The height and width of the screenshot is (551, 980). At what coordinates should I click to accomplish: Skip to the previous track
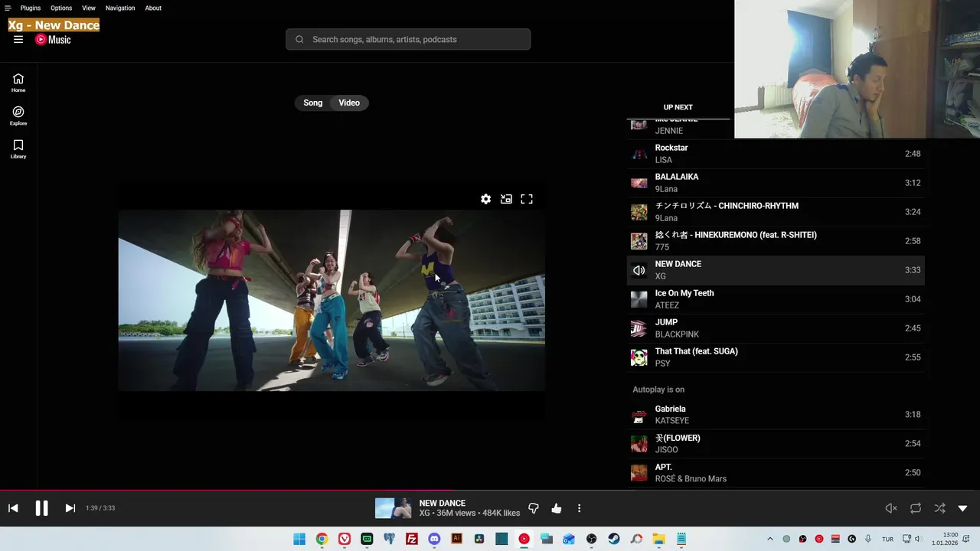(x=13, y=508)
